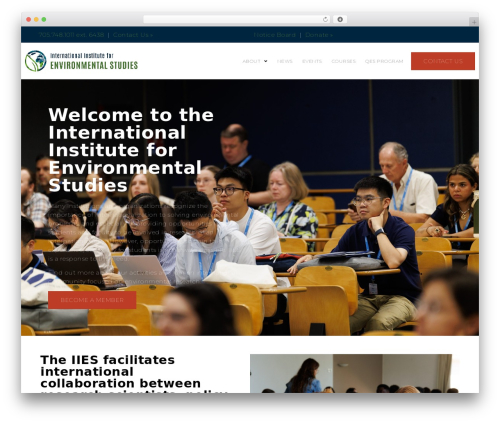
Task: Click the classroom photo thumbnail below the hero
Action: coord(351,373)
